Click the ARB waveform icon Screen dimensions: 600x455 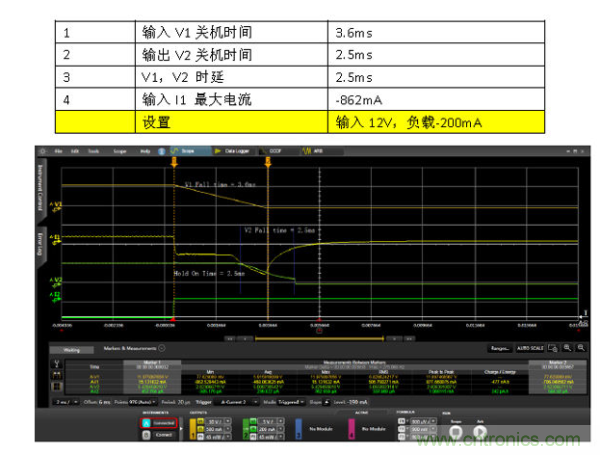point(317,151)
